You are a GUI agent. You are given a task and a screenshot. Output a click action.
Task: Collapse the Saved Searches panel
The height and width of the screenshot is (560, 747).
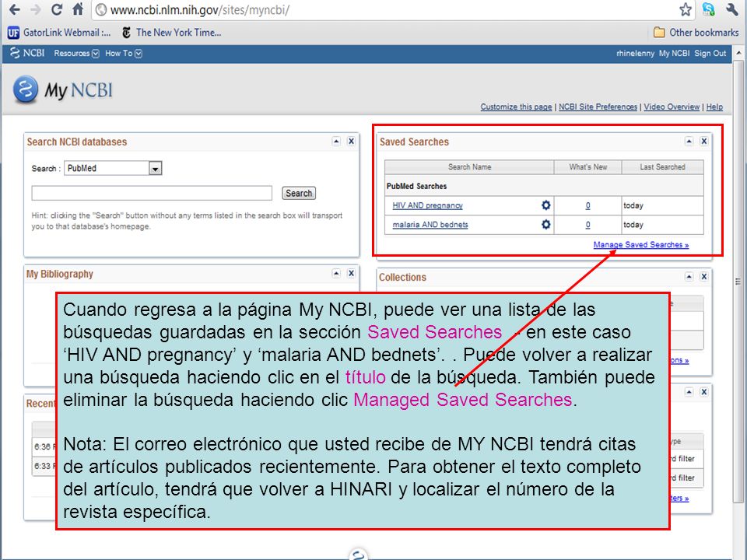coord(689,141)
